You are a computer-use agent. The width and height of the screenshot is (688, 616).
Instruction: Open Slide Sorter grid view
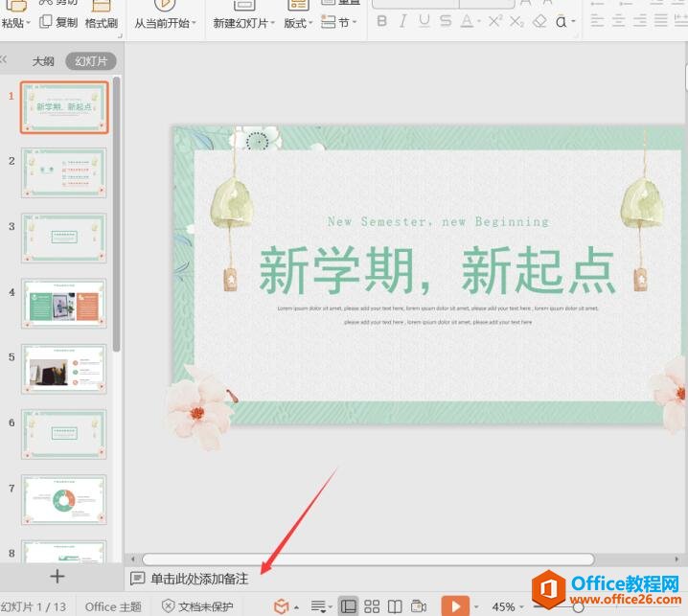[x=372, y=606]
